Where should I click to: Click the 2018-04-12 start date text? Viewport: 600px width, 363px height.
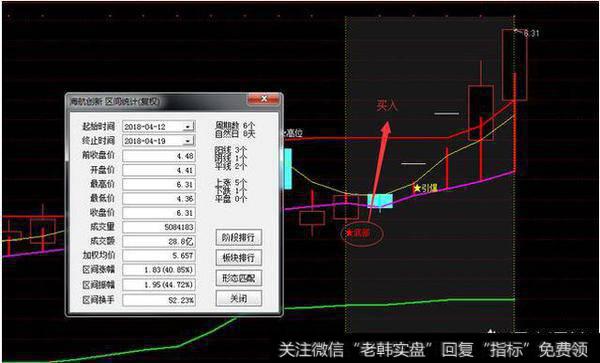145,127
